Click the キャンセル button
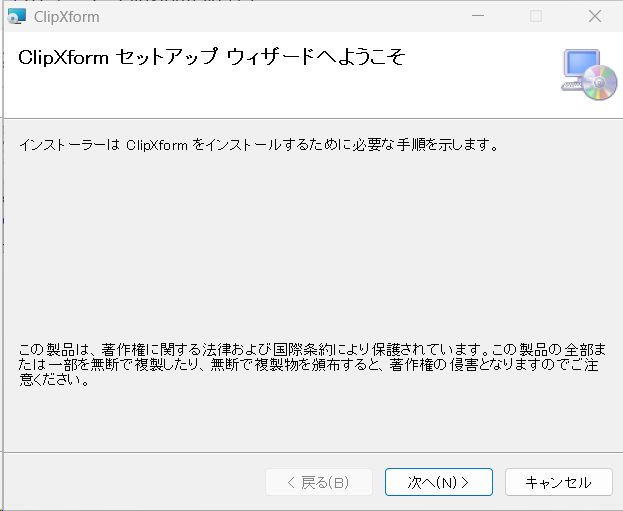The width and height of the screenshot is (623, 511). 559,482
